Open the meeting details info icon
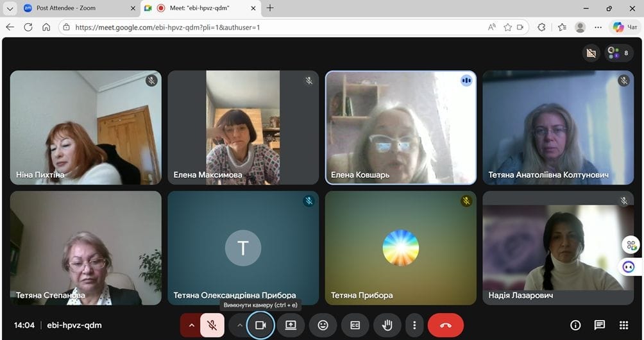Screen dimensions: 644x340 [575, 325]
